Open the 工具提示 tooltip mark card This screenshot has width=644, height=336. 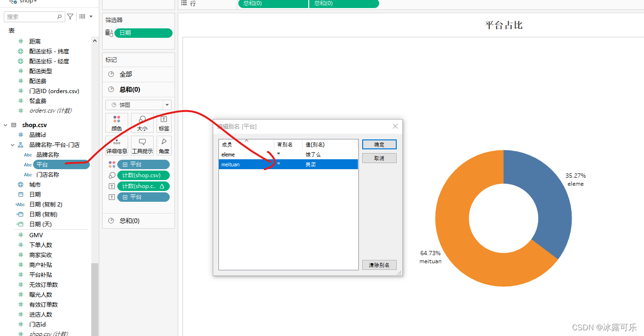point(142,146)
